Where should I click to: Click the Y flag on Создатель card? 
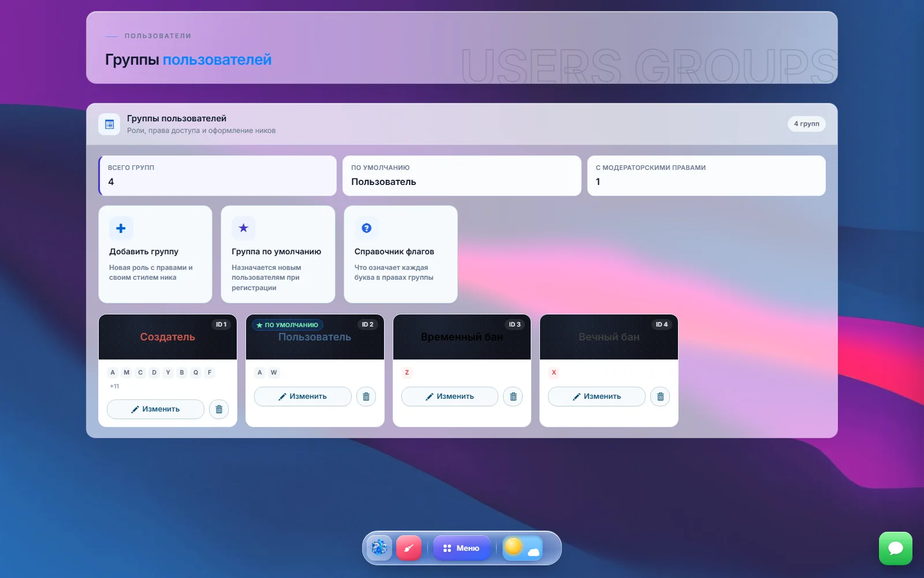click(x=168, y=372)
